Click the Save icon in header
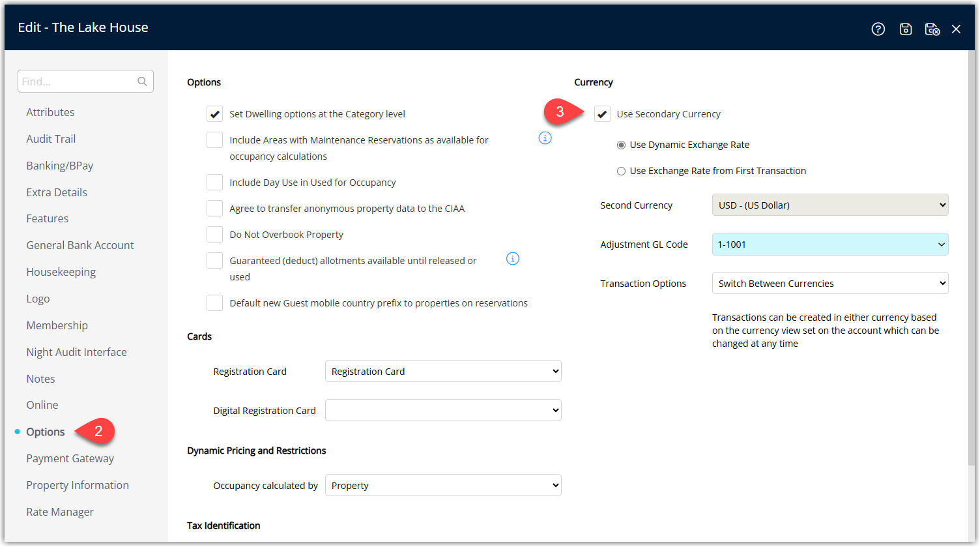Screen dimensions: 980x547 [906, 29]
